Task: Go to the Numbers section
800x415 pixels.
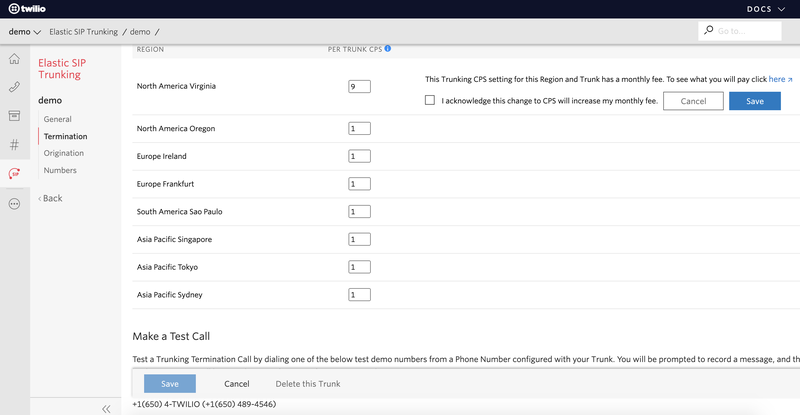Action: pos(60,170)
